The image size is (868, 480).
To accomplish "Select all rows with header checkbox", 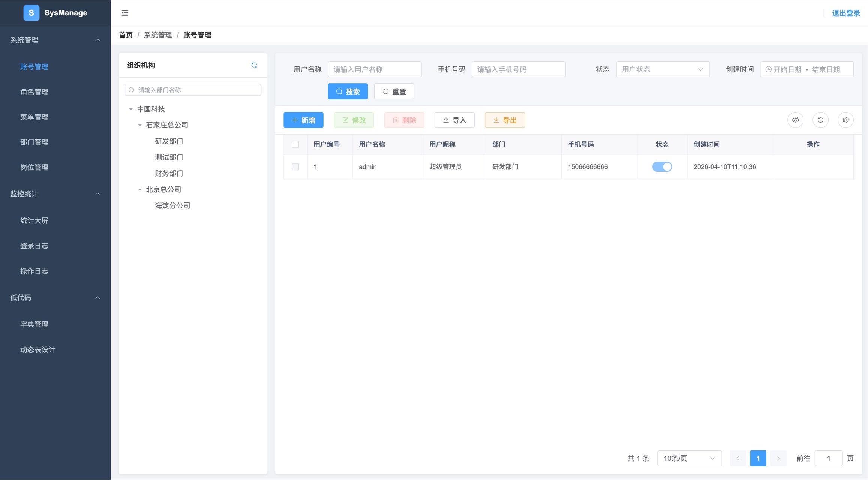I will coord(295,144).
